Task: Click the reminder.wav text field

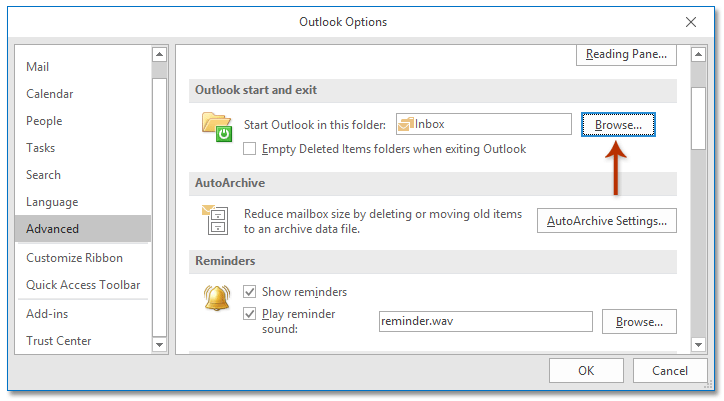Action: pyautogui.click(x=484, y=322)
